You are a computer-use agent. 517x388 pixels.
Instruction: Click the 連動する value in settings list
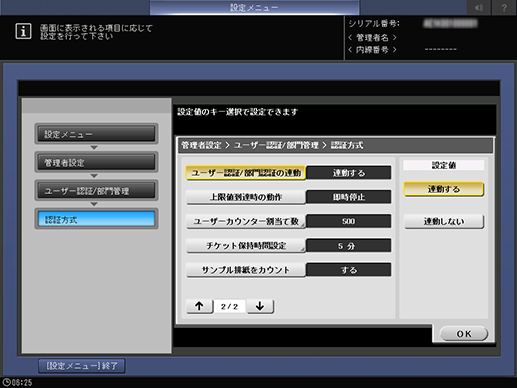(349, 173)
